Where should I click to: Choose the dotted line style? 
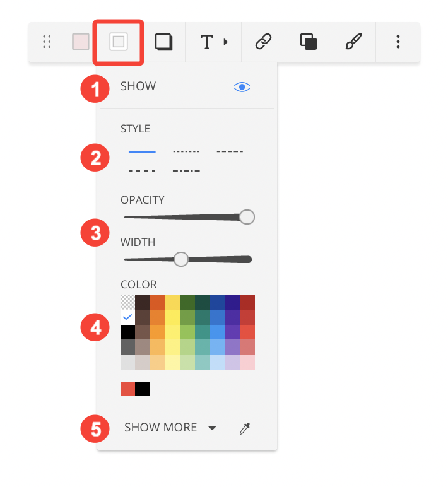click(x=186, y=151)
